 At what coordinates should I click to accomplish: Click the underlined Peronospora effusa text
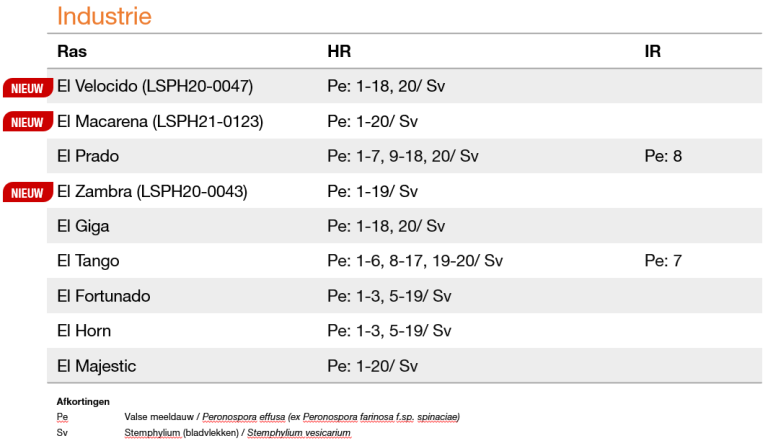coord(243,417)
